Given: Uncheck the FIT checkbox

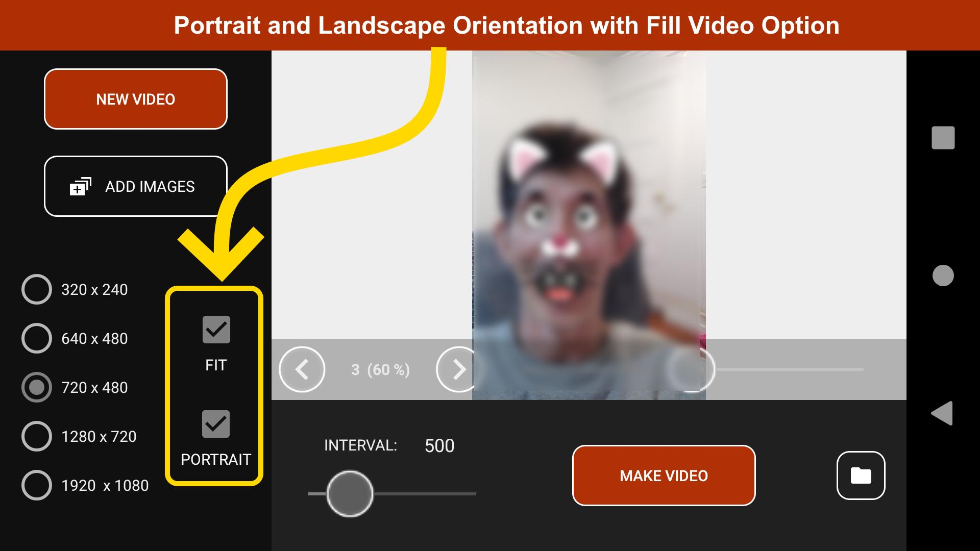Looking at the screenshot, I should pos(216,330).
